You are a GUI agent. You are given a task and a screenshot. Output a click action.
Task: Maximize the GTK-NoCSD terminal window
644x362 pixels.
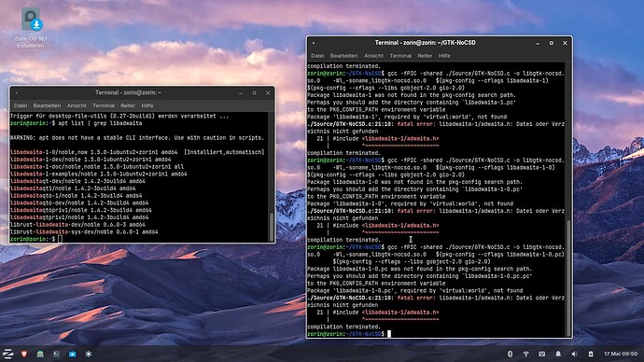point(552,43)
